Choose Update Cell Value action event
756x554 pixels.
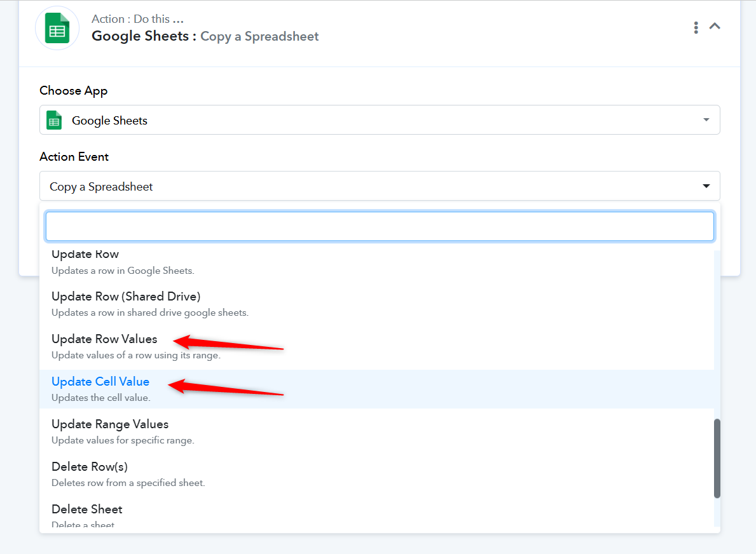point(376,389)
